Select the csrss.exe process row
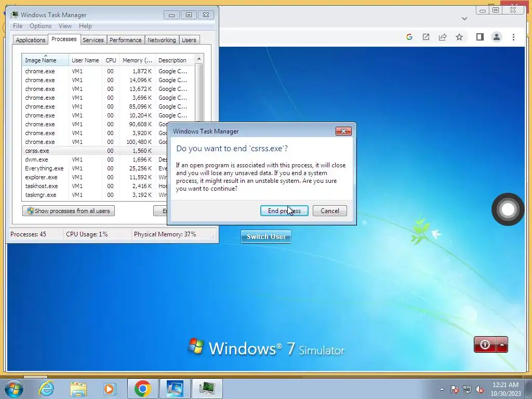Image resolution: width=532 pixels, height=399 pixels. [x=95, y=151]
